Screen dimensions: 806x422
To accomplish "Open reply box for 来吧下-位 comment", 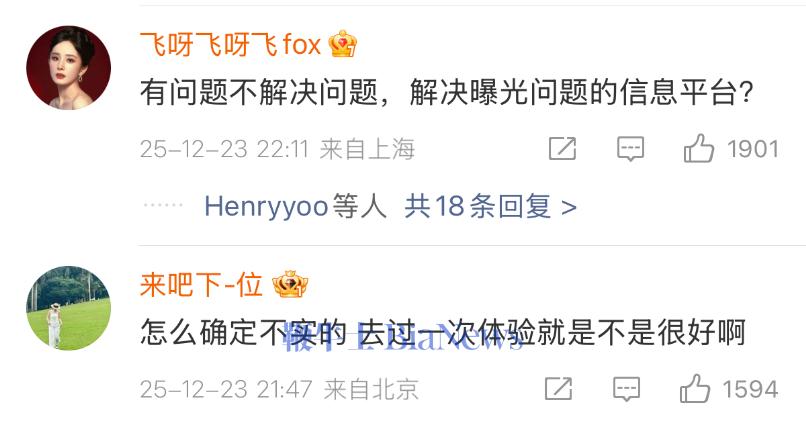I will (627, 389).
